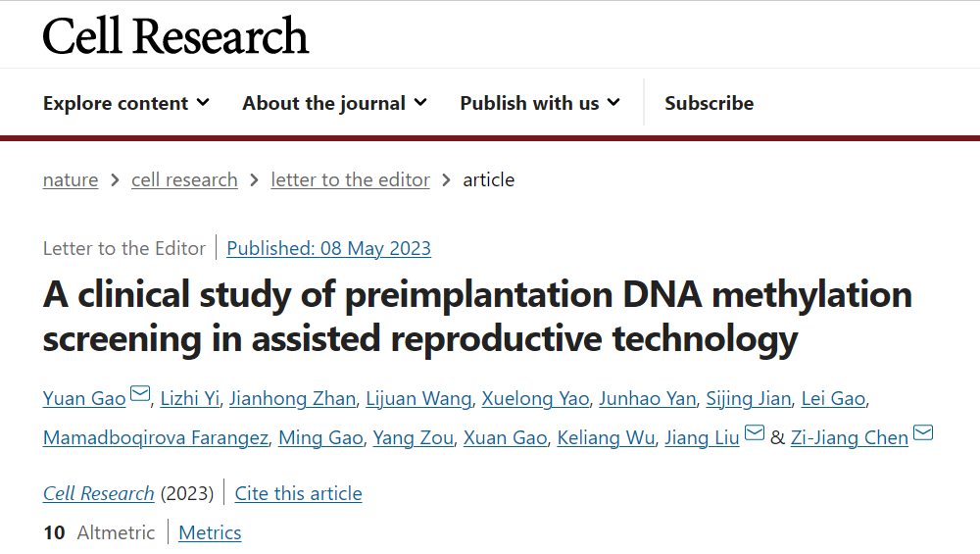Click email envelope icon beside Yuan Gao
Screen dimensions: 980x554
[140, 394]
